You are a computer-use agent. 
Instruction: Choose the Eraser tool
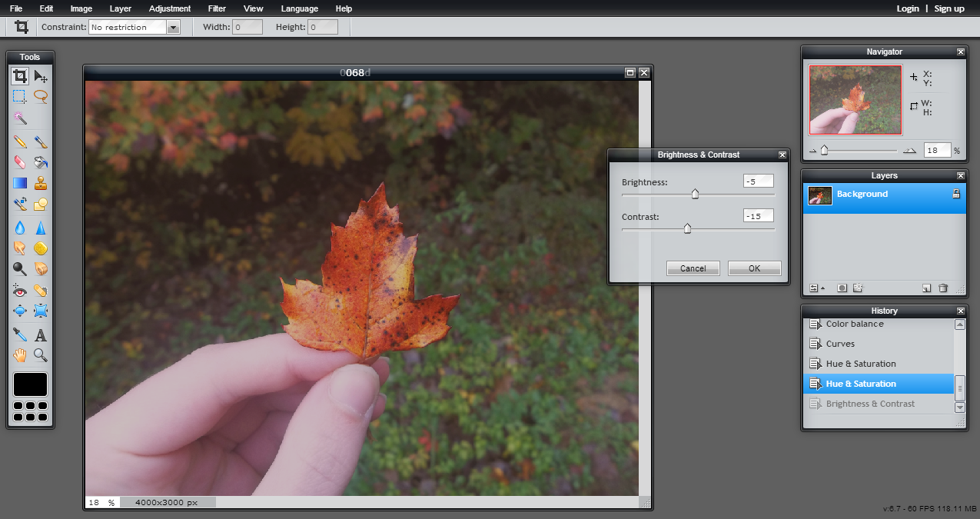click(20, 162)
